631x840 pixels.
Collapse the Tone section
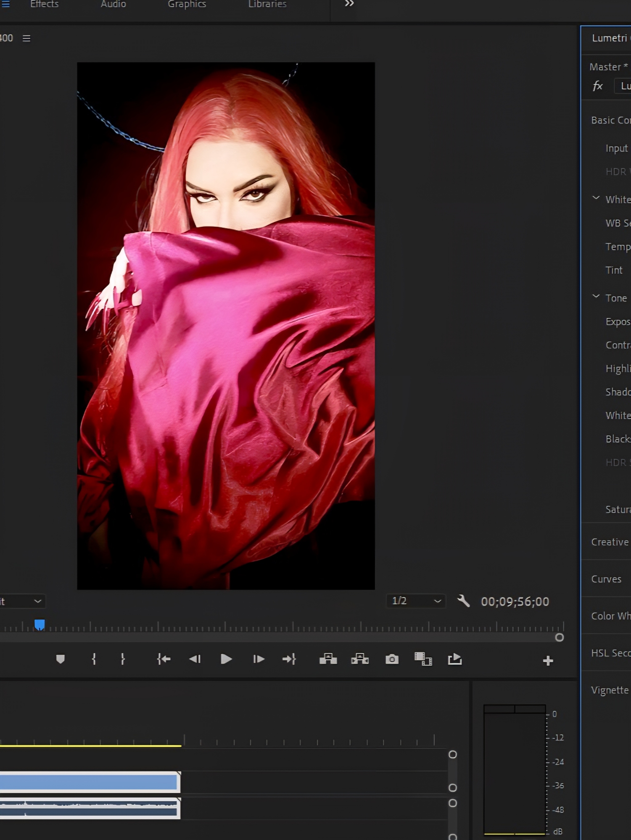click(596, 297)
